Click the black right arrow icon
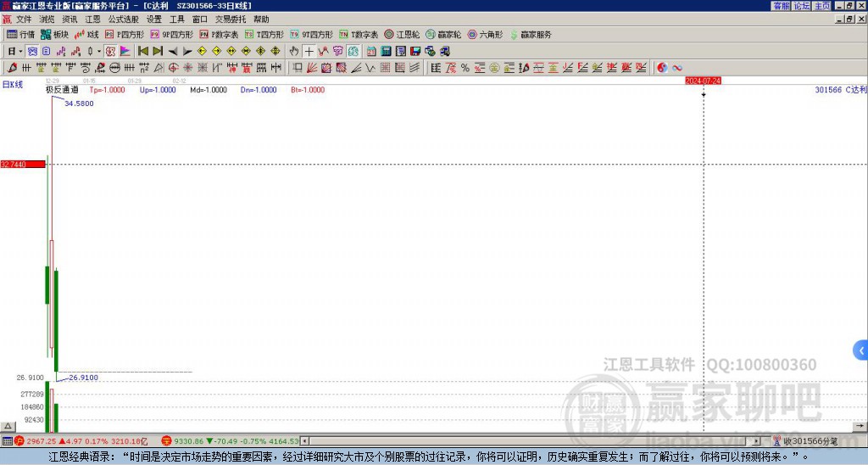This screenshot has height=465, width=868. click(187, 51)
